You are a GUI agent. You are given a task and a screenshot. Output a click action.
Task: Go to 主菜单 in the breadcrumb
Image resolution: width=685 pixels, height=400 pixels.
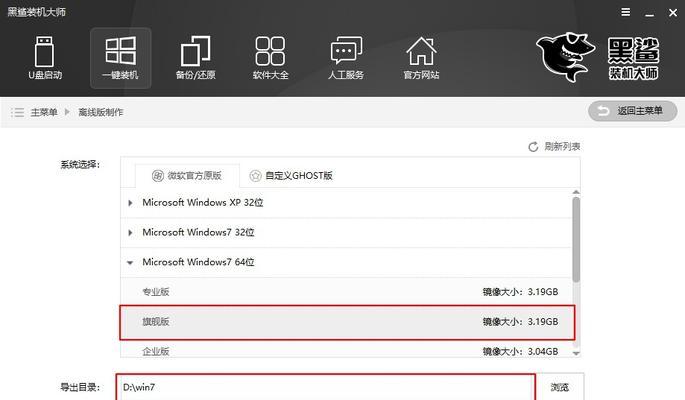44,112
